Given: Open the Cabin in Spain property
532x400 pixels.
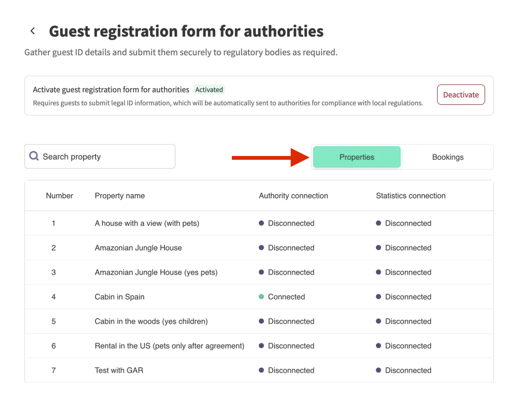Looking at the screenshot, I should (x=120, y=297).
